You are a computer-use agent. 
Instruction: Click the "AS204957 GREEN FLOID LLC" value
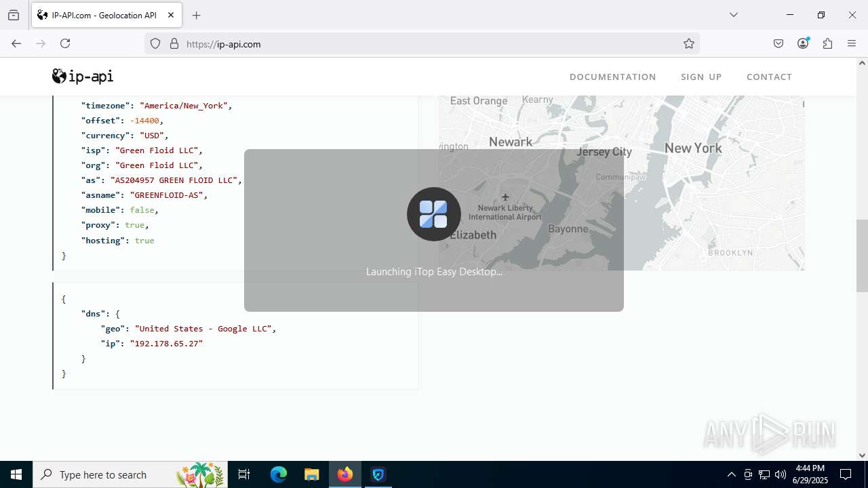click(174, 180)
